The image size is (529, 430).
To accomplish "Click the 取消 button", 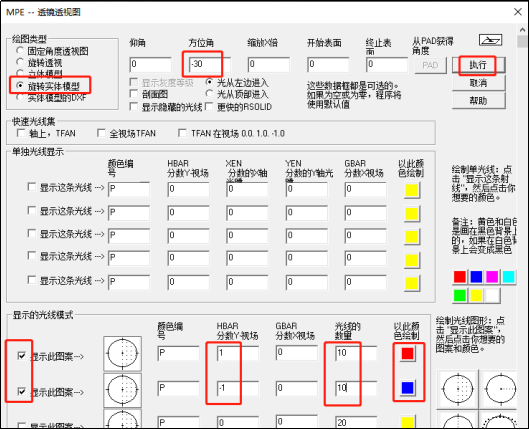I will tap(478, 83).
